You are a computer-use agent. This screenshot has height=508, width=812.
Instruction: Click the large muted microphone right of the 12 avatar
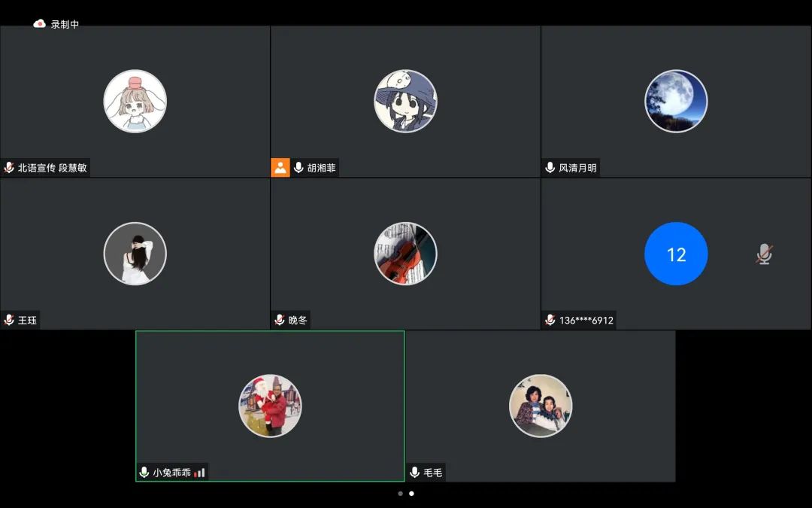click(x=764, y=254)
